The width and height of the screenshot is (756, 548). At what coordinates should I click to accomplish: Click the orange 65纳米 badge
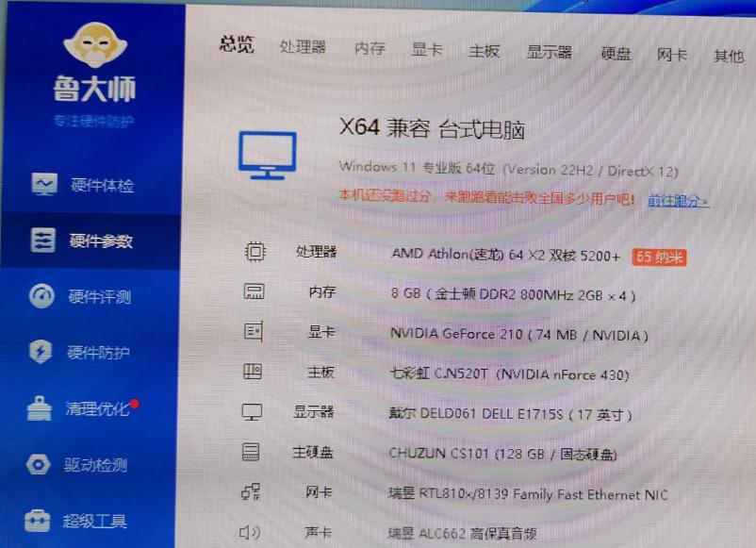[x=660, y=257]
